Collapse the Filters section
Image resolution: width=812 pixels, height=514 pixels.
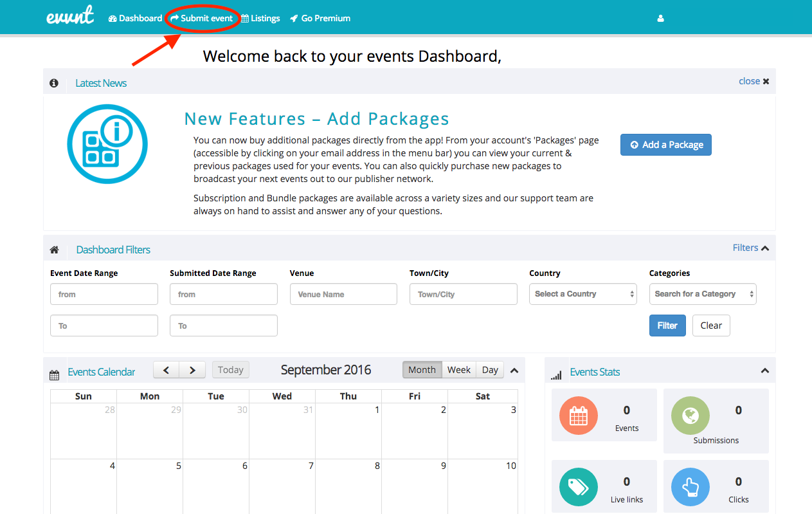point(751,248)
